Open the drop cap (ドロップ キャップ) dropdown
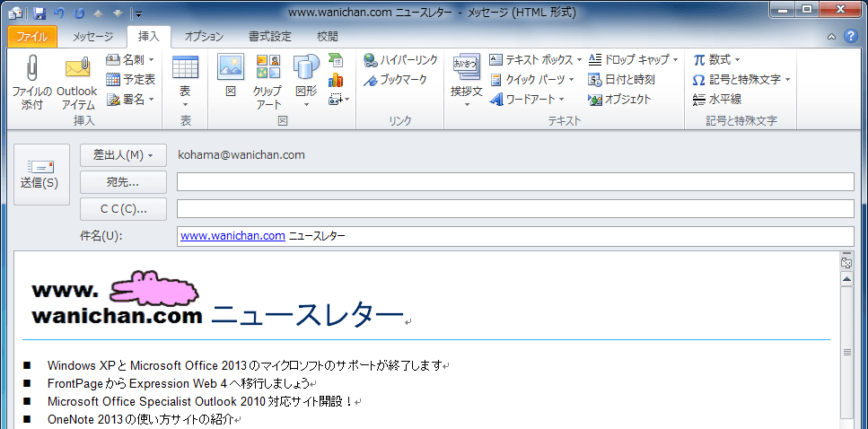The height and width of the screenshot is (429, 868). pos(634,59)
